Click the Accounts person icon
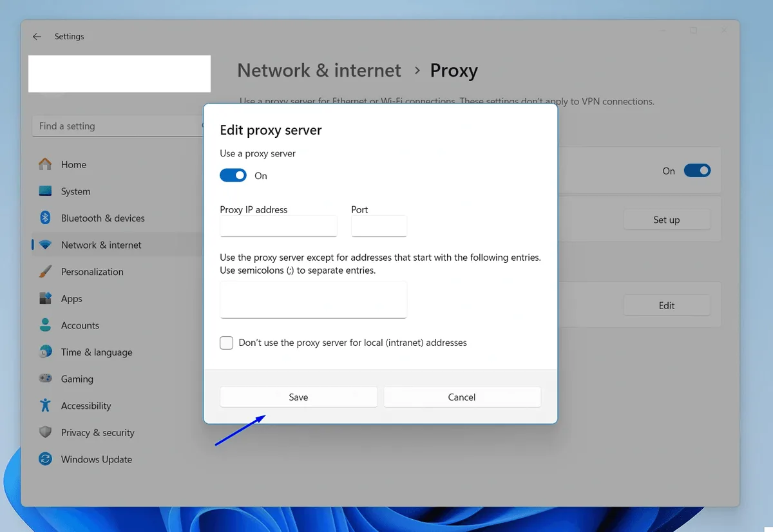Screen dimensions: 773x532 [x=45, y=325]
